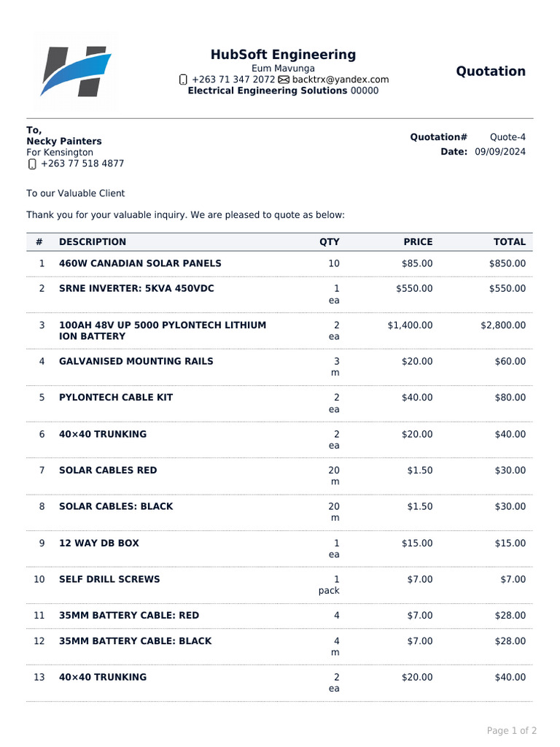Open the backtrx@yandex.com email address

(341, 80)
